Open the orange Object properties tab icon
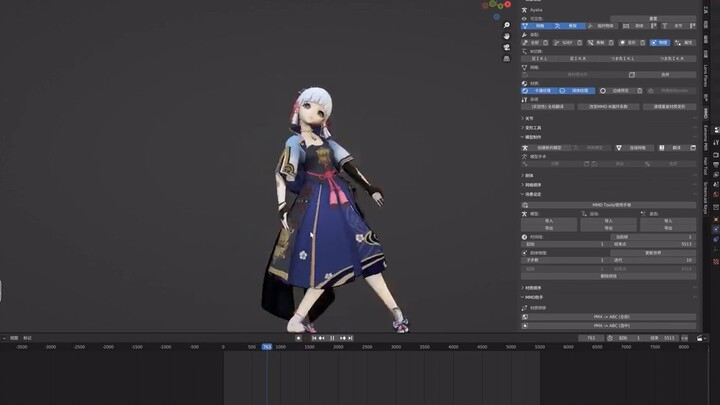Image resolution: width=720 pixels, height=405 pixels. point(716,219)
